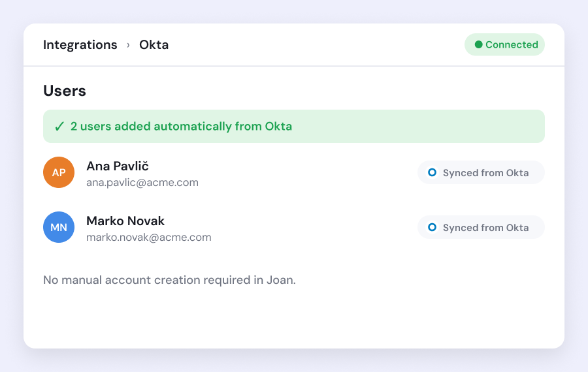Click the Connected status badge
The height and width of the screenshot is (372, 588).
[504, 44]
